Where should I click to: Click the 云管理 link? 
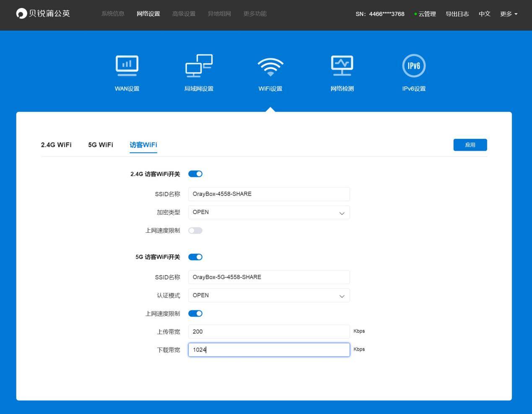425,14
